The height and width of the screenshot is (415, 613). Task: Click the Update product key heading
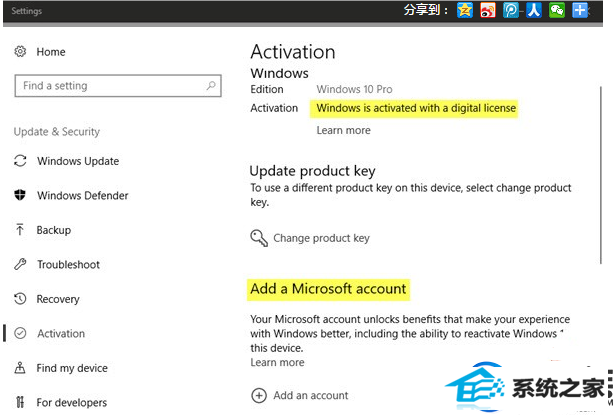pyautogui.click(x=312, y=171)
